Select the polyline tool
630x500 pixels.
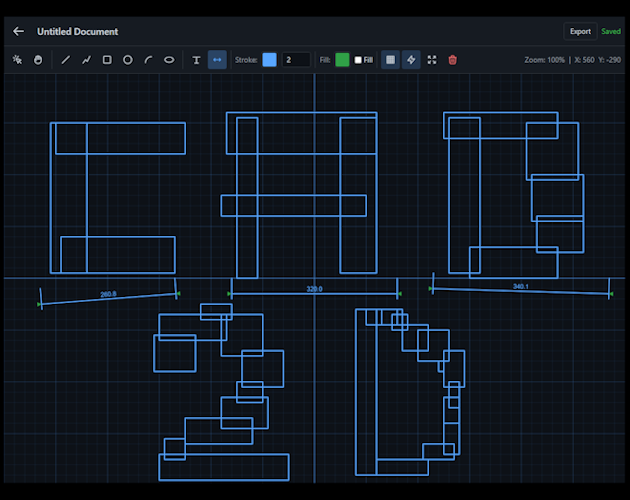tap(86, 60)
